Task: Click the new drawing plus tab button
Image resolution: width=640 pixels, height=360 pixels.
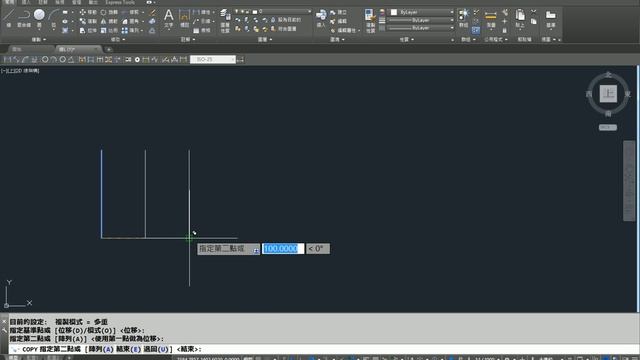Action: (109, 49)
